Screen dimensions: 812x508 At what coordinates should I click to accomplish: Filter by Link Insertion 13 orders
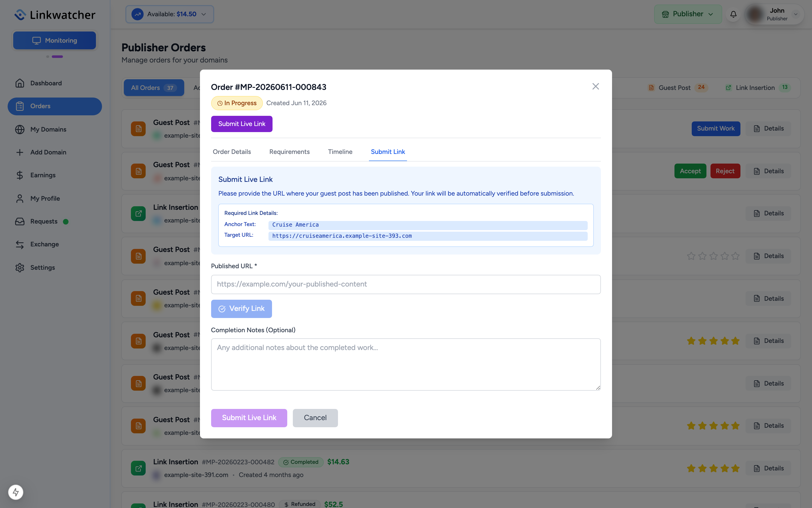[x=758, y=88]
